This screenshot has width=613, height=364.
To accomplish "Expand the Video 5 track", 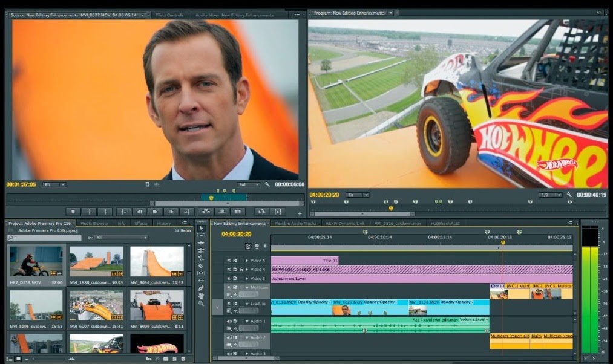I will (x=247, y=260).
